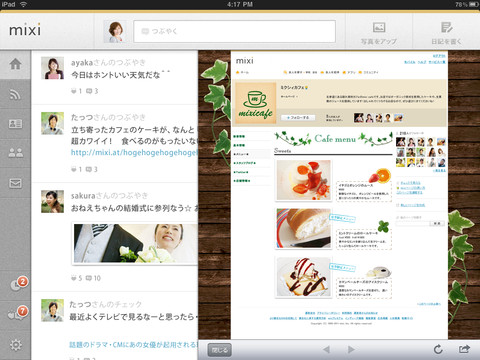Open the first sweets photo with strawberries
The width and height of the screenshot is (480, 360).
pos(304,180)
